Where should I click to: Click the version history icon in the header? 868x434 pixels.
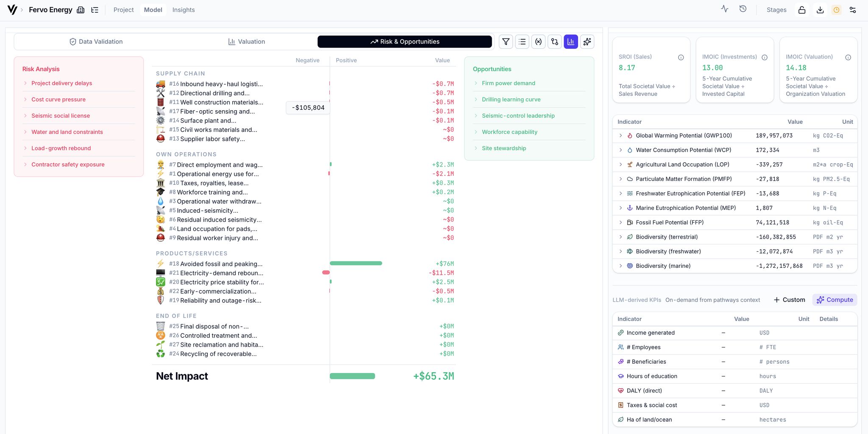[743, 8]
